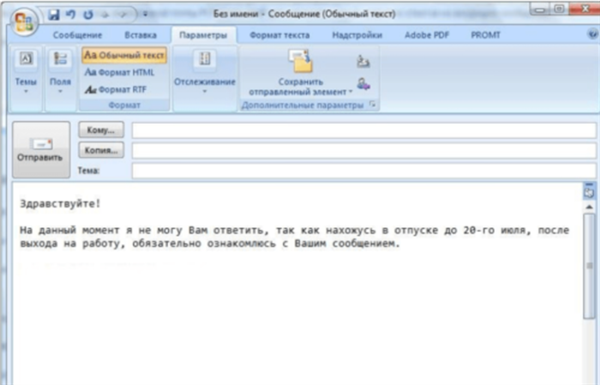
Task: Open the PROMT ribbon tab
Action: pos(485,35)
